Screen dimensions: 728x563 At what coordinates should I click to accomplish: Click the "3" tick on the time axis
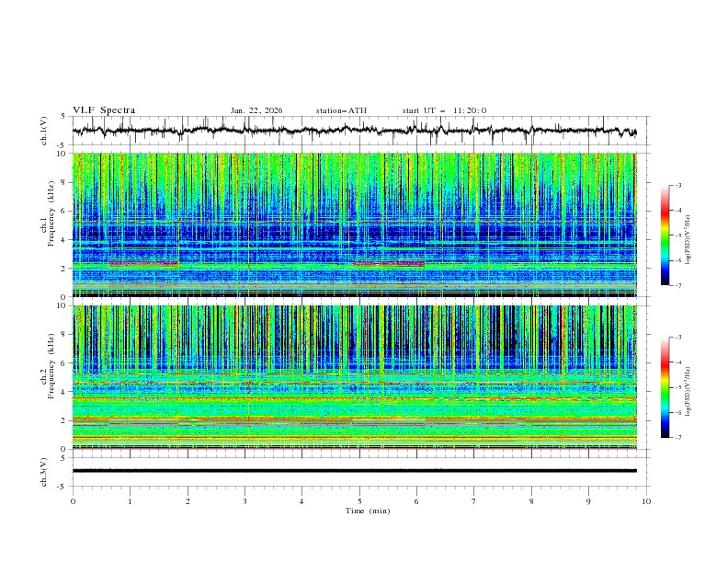click(x=245, y=501)
